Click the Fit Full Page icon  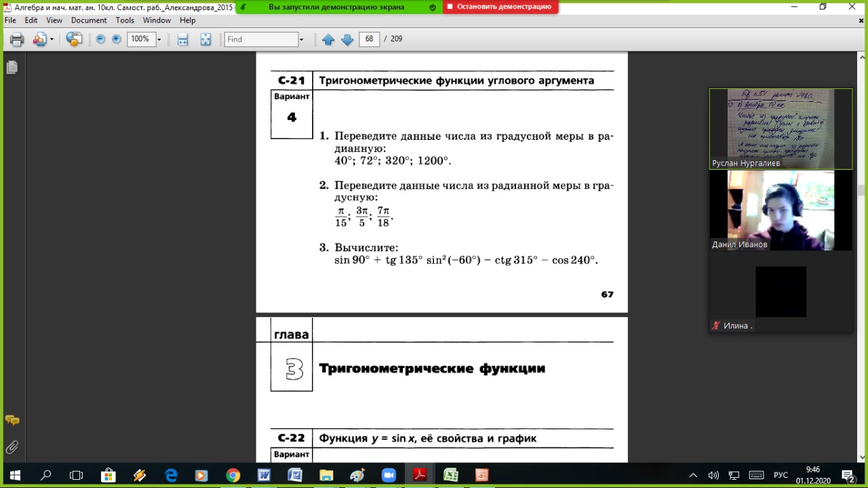click(205, 39)
